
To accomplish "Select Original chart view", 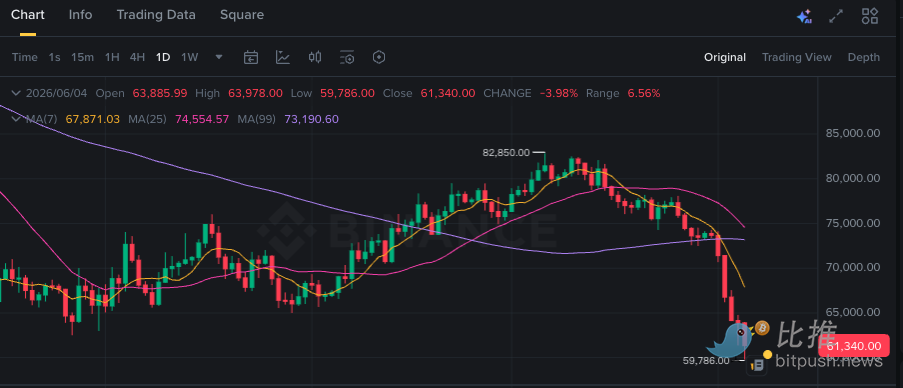I will click(725, 57).
